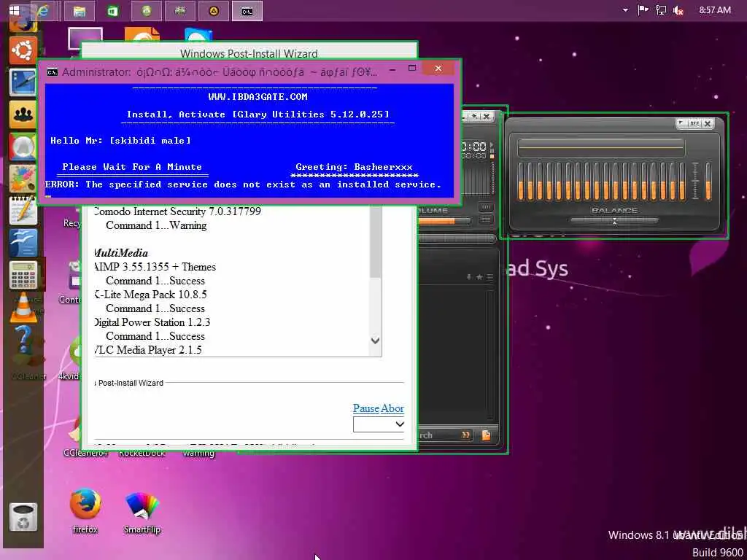
Task: Click the 'MultiMedia' category heading
Action: point(121,253)
